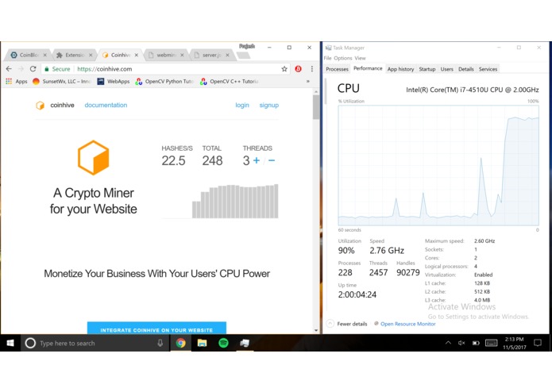This screenshot has width=552, height=392.
Task: Close the Extensions tab
Action: pyautogui.click(x=91, y=55)
